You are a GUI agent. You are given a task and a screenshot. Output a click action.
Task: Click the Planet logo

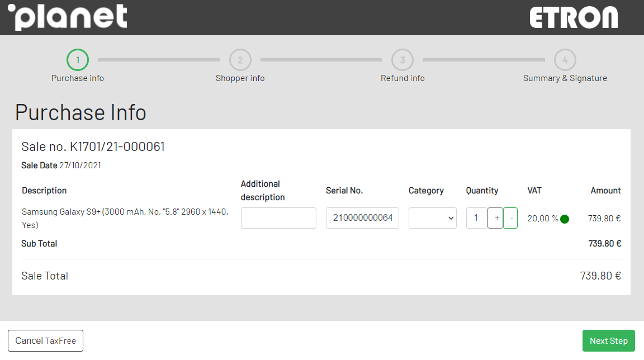coord(68,17)
